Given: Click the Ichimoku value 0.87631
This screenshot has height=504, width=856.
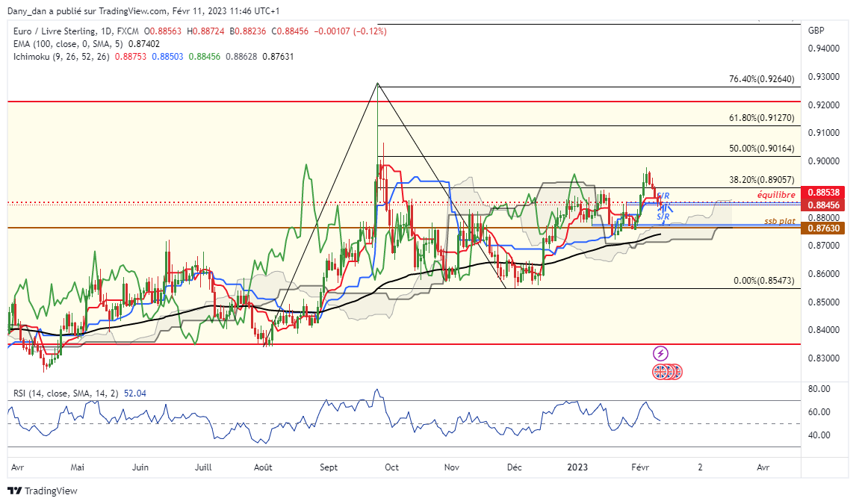Looking at the screenshot, I should pos(278,56).
